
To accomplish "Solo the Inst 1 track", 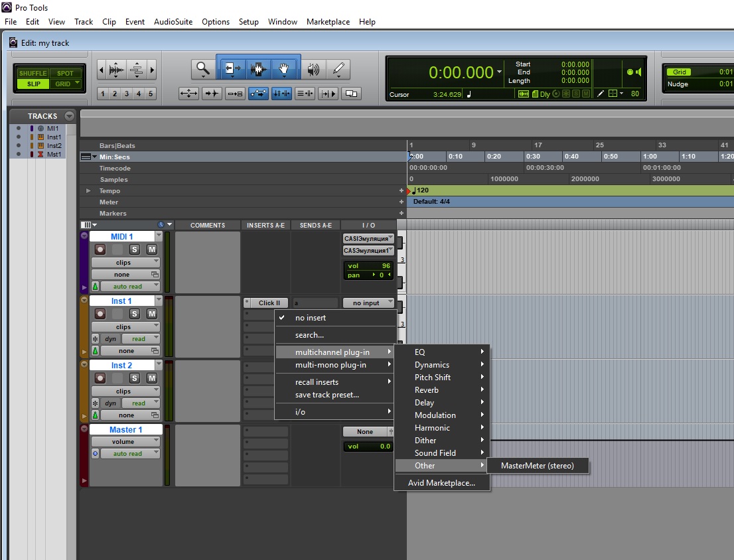I will tap(134, 314).
